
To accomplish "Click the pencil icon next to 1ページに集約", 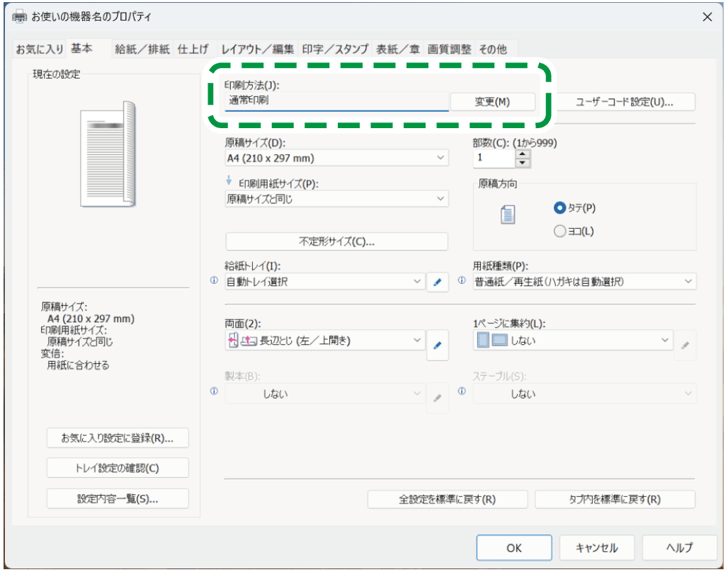I will click(686, 345).
